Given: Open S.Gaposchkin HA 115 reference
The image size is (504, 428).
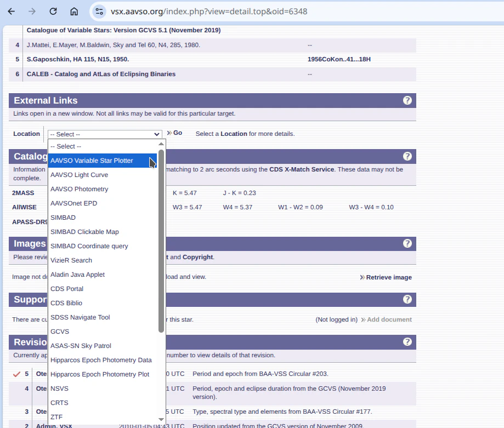Looking at the screenshot, I should pos(78,59).
